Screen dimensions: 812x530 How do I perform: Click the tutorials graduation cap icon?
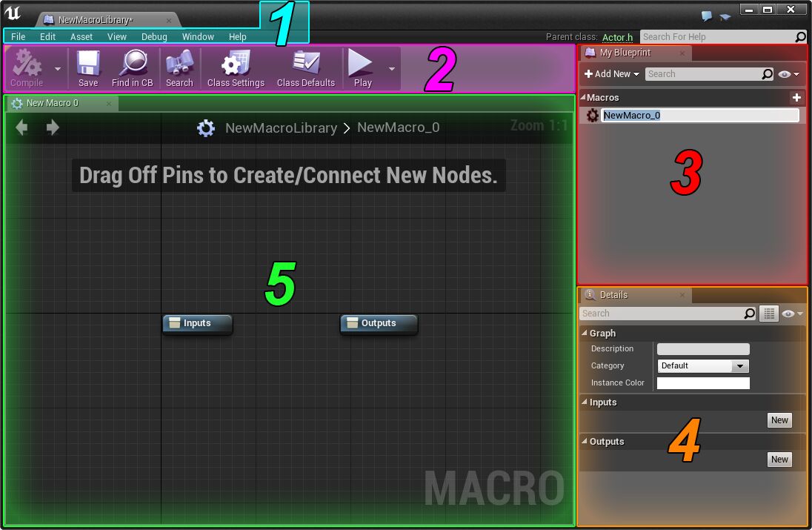point(725,17)
